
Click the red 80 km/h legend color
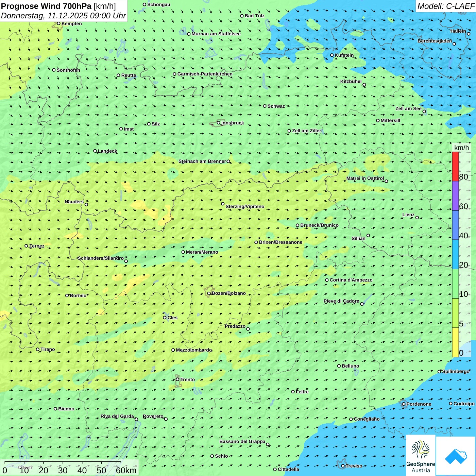tap(455, 166)
